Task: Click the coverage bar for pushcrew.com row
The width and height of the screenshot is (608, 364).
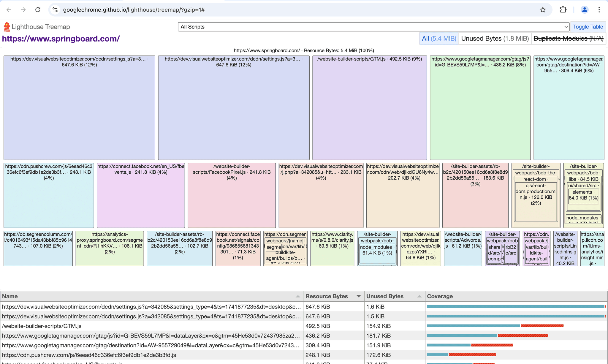Action: [x=462, y=355]
